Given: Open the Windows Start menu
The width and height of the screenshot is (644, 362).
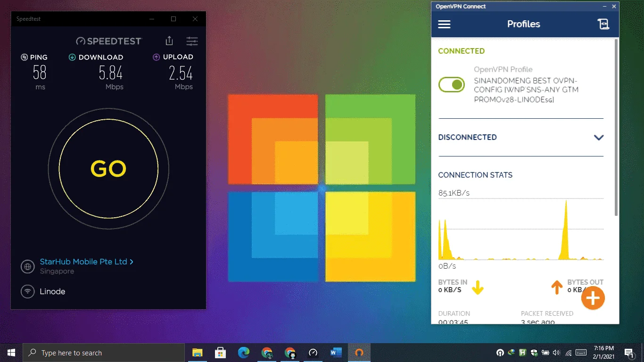Looking at the screenshot, I should click(x=11, y=353).
